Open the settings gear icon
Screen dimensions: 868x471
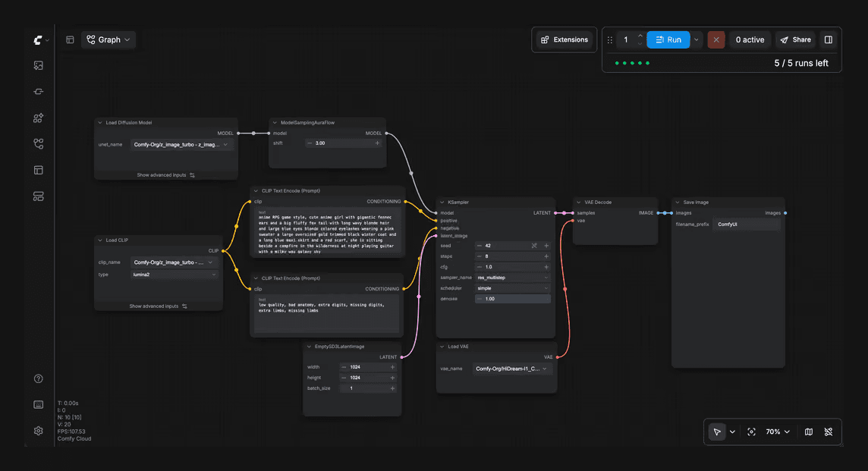pos(38,431)
